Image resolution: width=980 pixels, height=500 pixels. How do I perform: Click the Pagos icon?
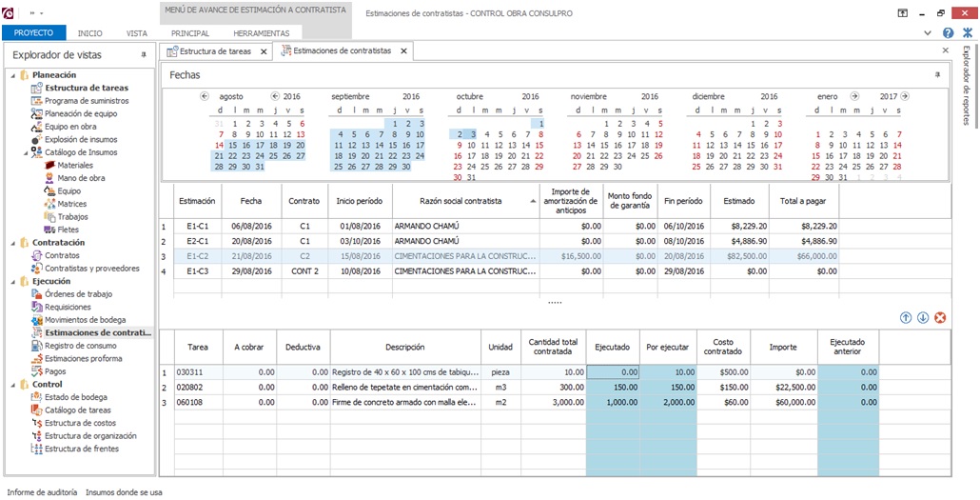36,371
